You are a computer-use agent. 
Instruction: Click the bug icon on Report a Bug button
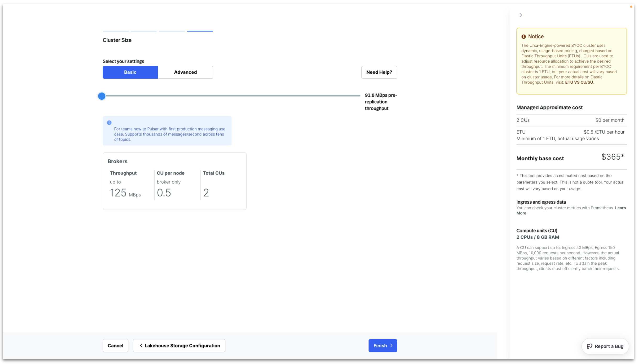[x=590, y=346]
